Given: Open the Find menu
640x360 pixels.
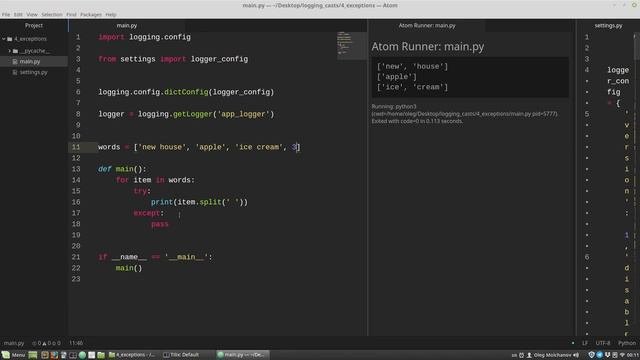Looking at the screenshot, I should [x=71, y=14].
